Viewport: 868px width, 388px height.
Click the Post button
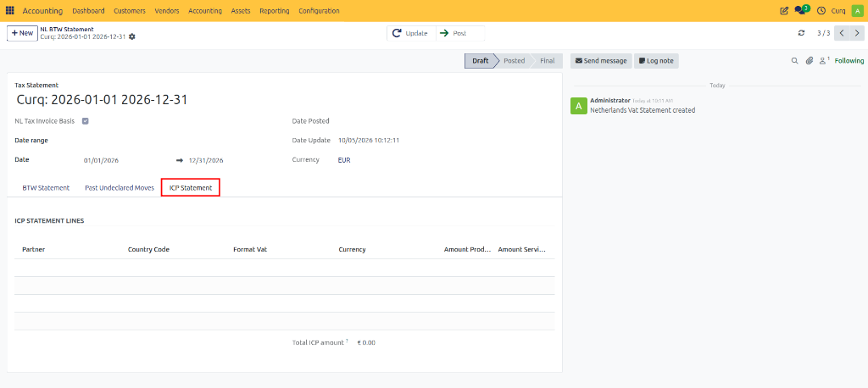(460, 33)
